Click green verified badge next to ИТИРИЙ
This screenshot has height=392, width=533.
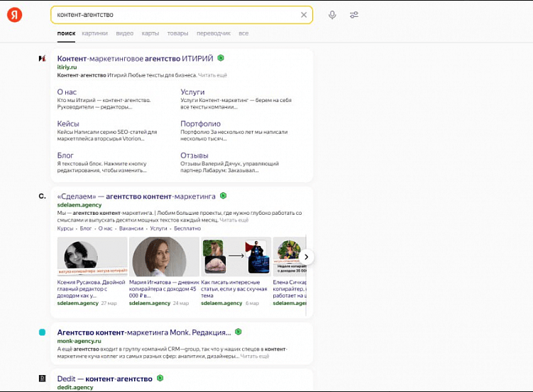221,58
